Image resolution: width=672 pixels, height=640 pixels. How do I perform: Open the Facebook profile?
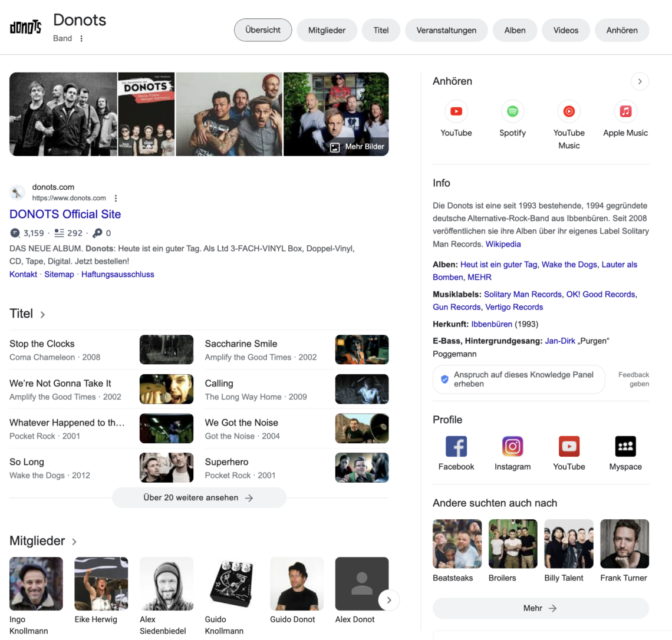pos(456,446)
